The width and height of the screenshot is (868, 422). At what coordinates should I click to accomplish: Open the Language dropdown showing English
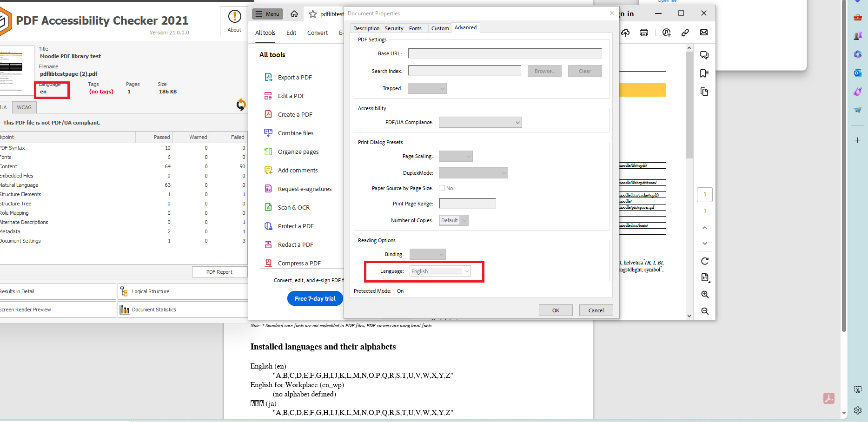[440, 271]
